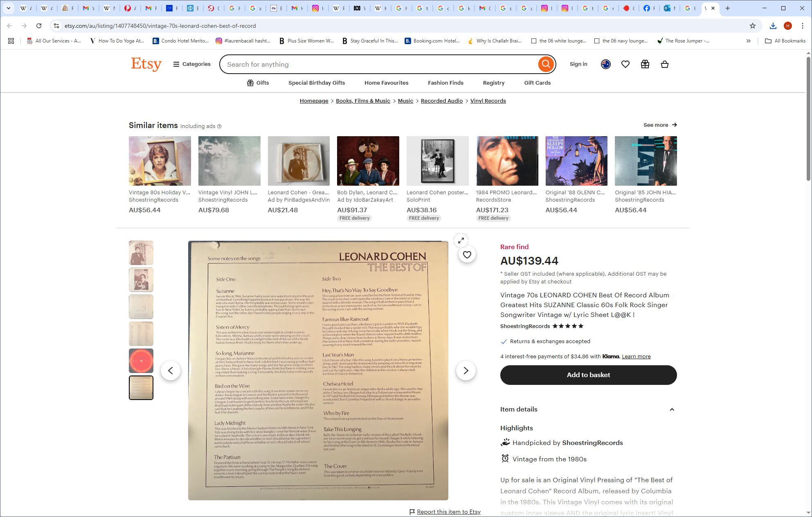Open region settings via Australian flag icon

606,64
